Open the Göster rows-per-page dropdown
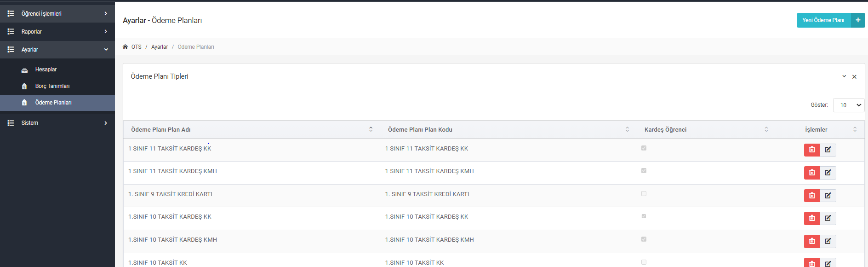This screenshot has height=267, width=868. coord(849,105)
